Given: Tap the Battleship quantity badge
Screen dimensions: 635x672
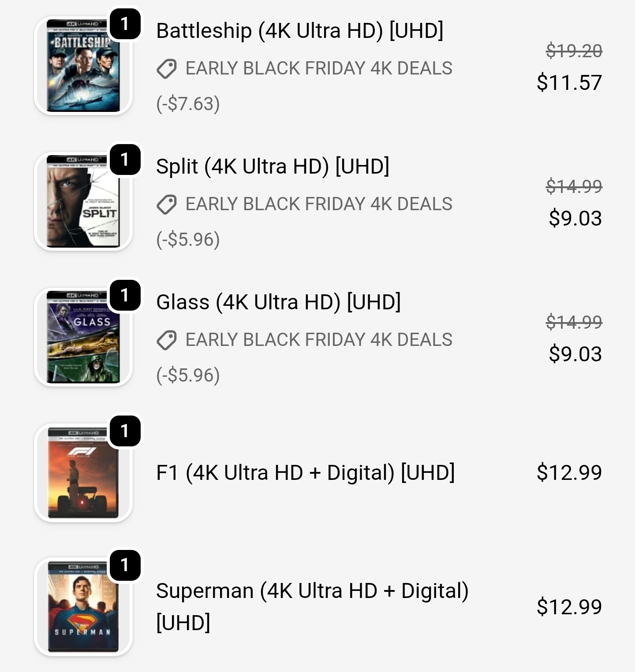Looking at the screenshot, I should [125, 24].
